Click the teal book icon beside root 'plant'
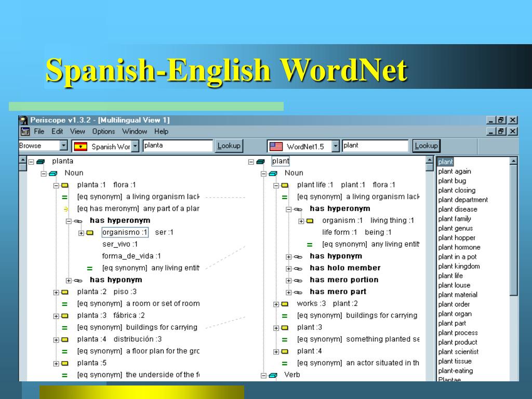Image resolution: width=532 pixels, height=399 pixels. [x=260, y=162]
